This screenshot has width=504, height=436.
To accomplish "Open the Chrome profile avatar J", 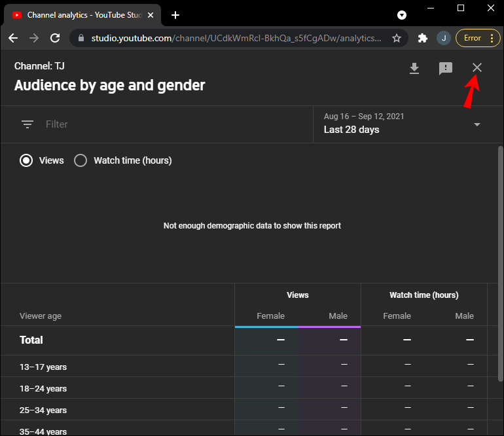I will pyautogui.click(x=444, y=38).
